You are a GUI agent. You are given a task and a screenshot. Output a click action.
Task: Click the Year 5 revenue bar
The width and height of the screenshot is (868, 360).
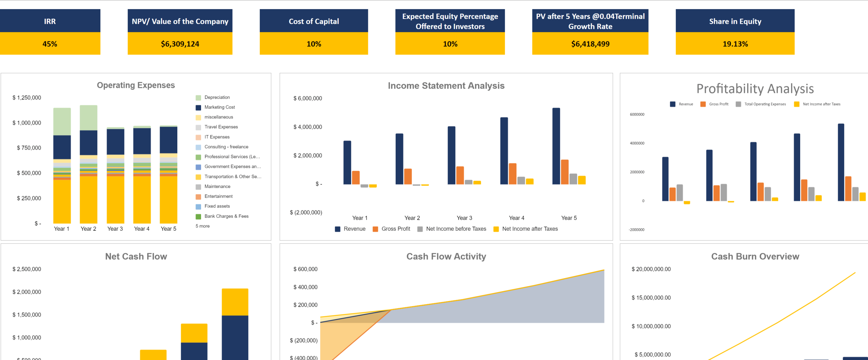[555, 146]
